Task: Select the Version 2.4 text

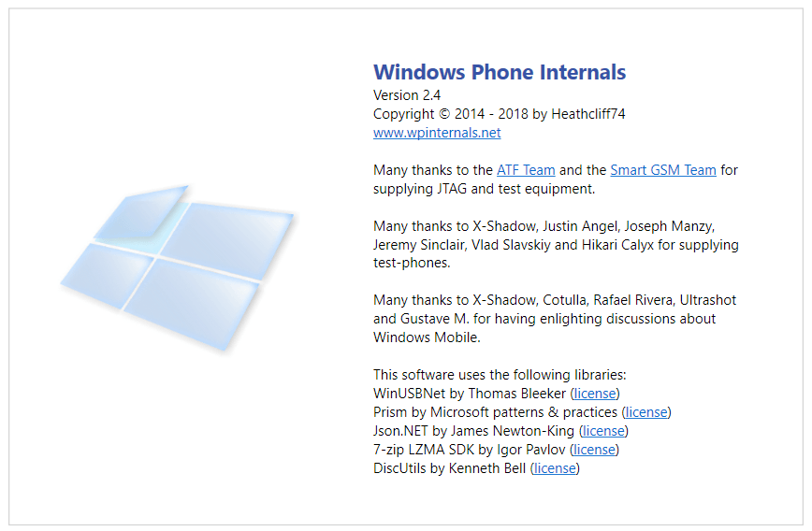Action: point(407,95)
